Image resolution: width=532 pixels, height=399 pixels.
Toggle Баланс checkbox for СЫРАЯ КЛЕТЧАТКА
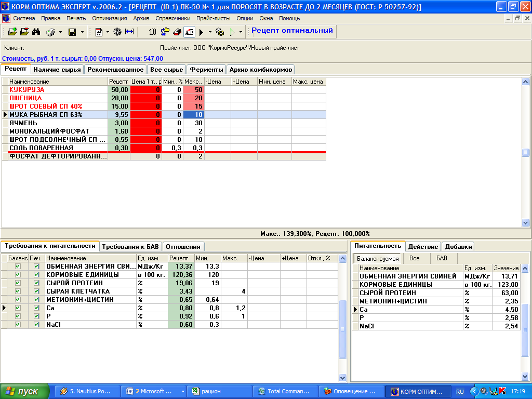click(x=18, y=291)
